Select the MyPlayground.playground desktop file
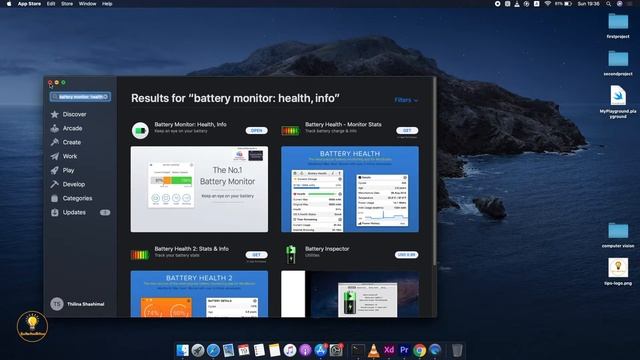Viewport: 640px width, 360px height. [618, 102]
